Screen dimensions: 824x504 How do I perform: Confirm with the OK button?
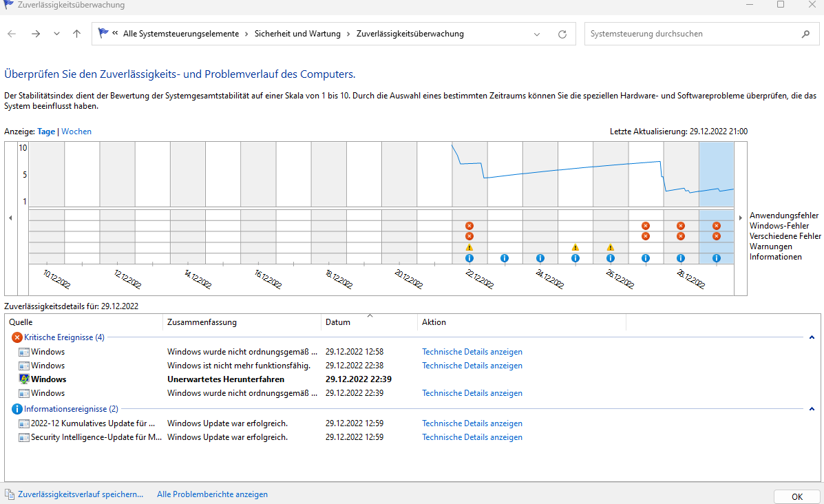(796, 496)
